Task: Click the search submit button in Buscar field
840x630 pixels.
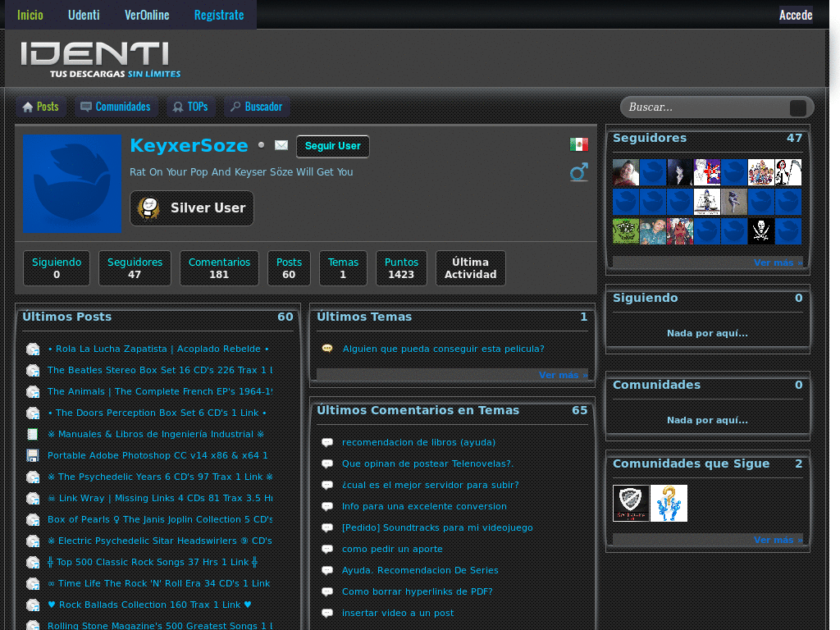Action: click(797, 107)
